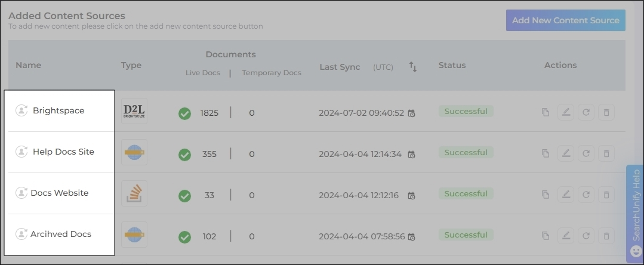Open the Arcihved Docs source name
The height and width of the screenshot is (265, 644).
[61, 234]
